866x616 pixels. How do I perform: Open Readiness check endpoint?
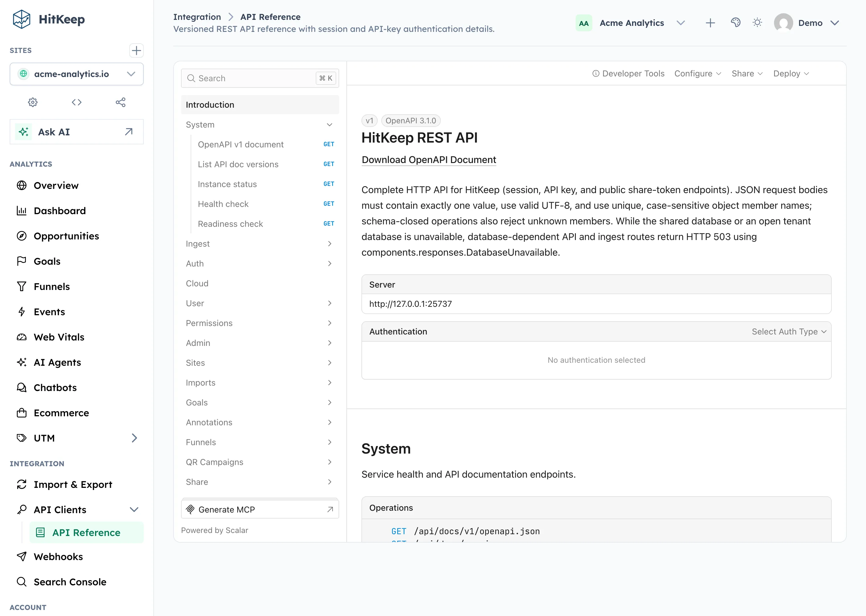pos(266,224)
